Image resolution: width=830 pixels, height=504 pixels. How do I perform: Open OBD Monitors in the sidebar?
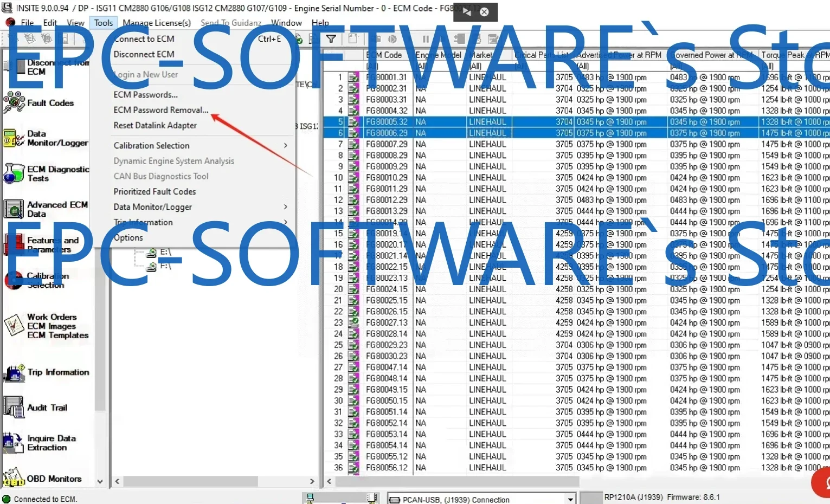tap(14, 478)
